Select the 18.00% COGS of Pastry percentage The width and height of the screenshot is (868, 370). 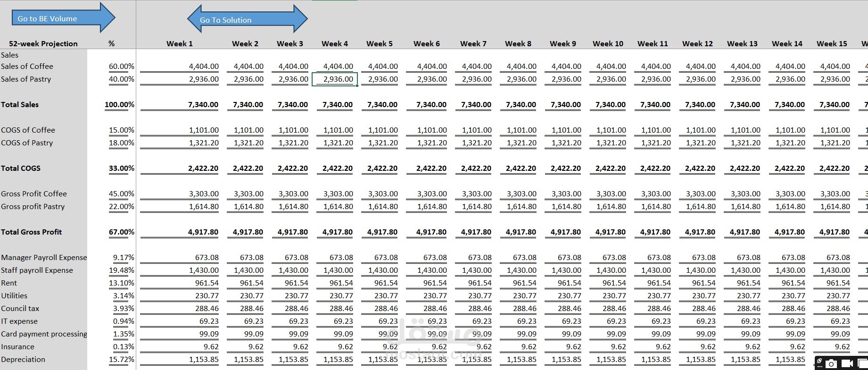pyautogui.click(x=122, y=143)
